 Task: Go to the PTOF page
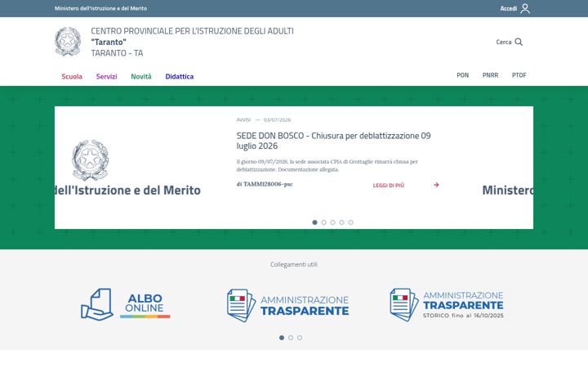[519, 75]
